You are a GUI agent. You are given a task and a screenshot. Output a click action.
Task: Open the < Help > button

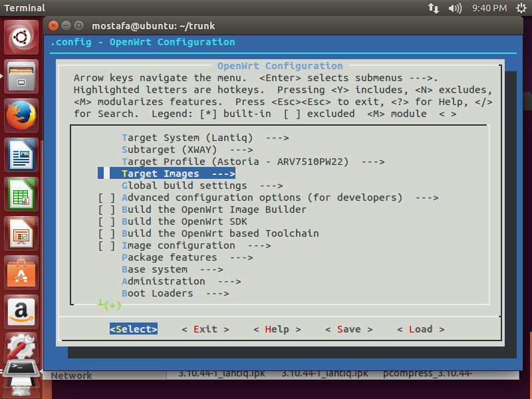point(277,329)
